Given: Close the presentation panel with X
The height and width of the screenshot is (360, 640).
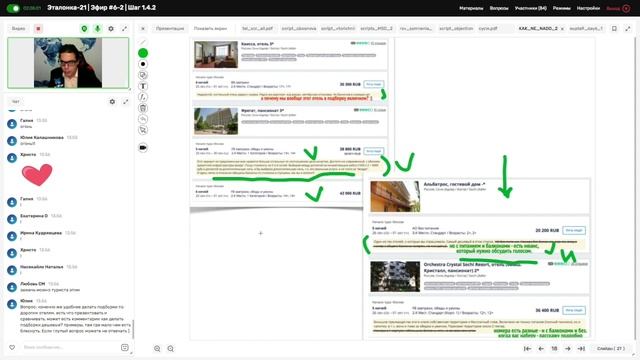Looking at the screenshot, I should point(143,29).
